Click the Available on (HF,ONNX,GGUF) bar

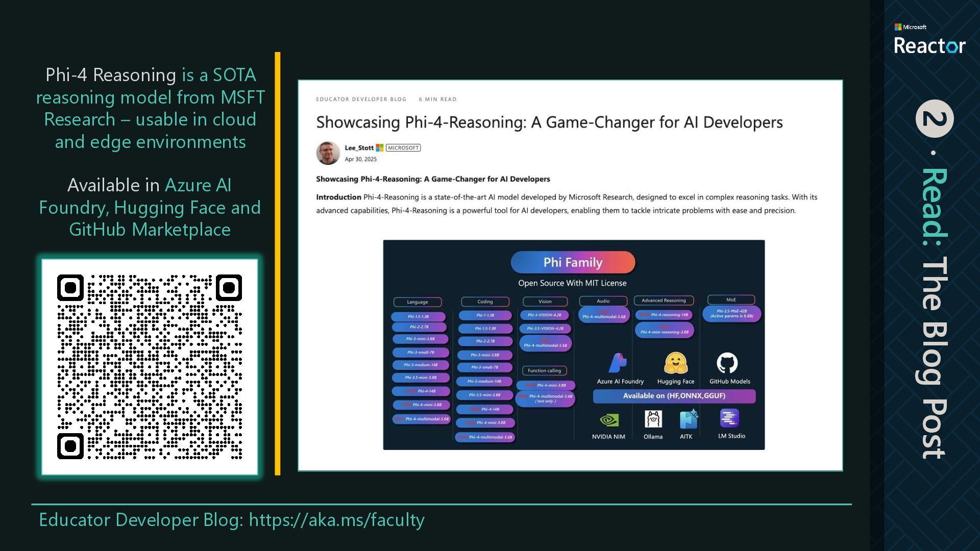674,396
